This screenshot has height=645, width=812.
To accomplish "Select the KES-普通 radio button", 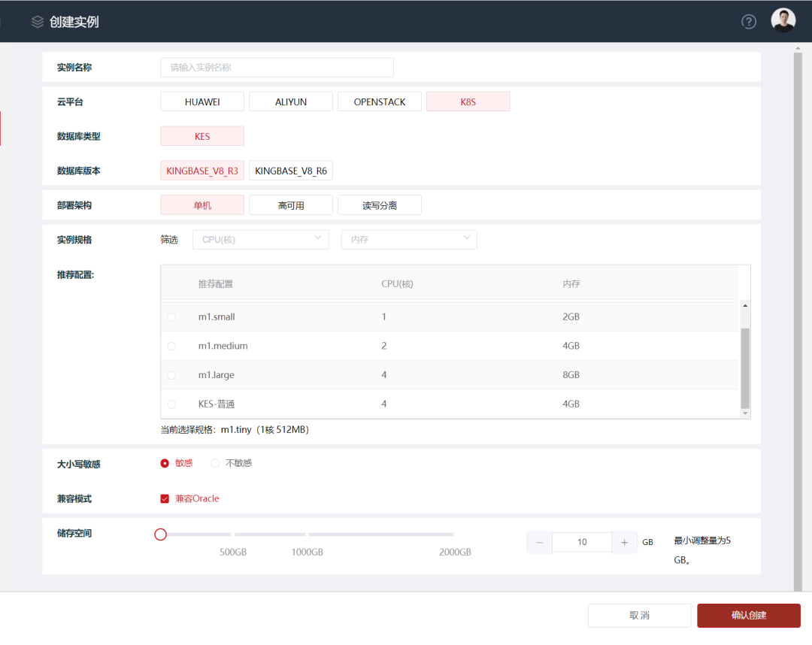I will tap(171, 404).
